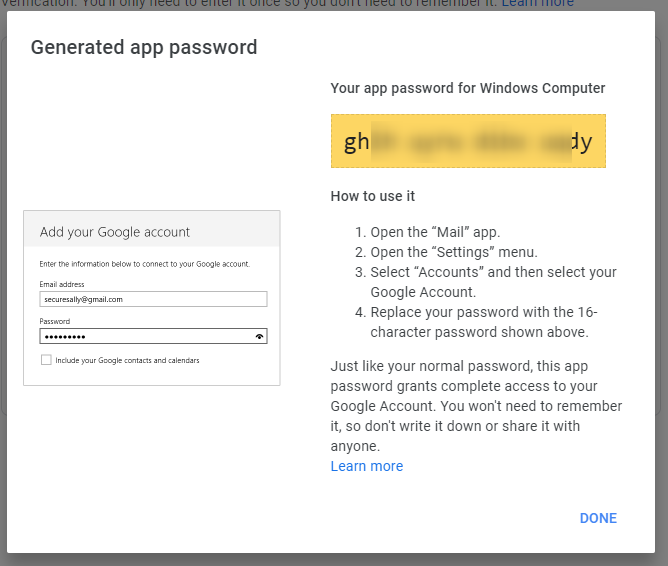Click the Enter the information below instruction text
668x566 pixels.
click(x=144, y=264)
